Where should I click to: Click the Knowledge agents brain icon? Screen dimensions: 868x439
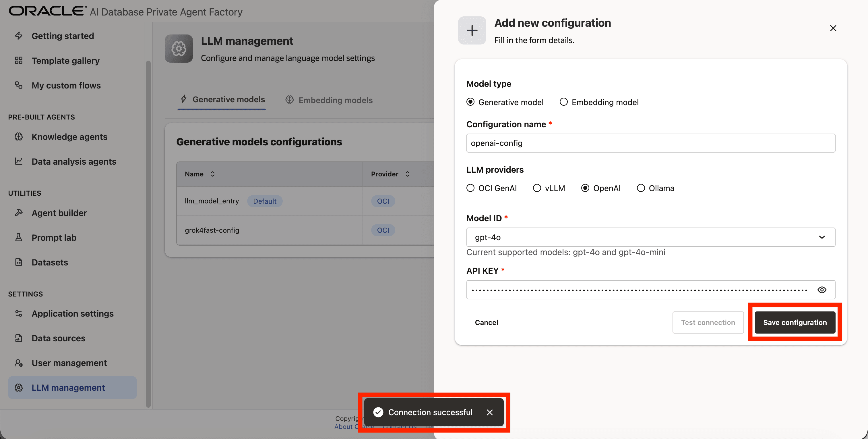pos(19,136)
